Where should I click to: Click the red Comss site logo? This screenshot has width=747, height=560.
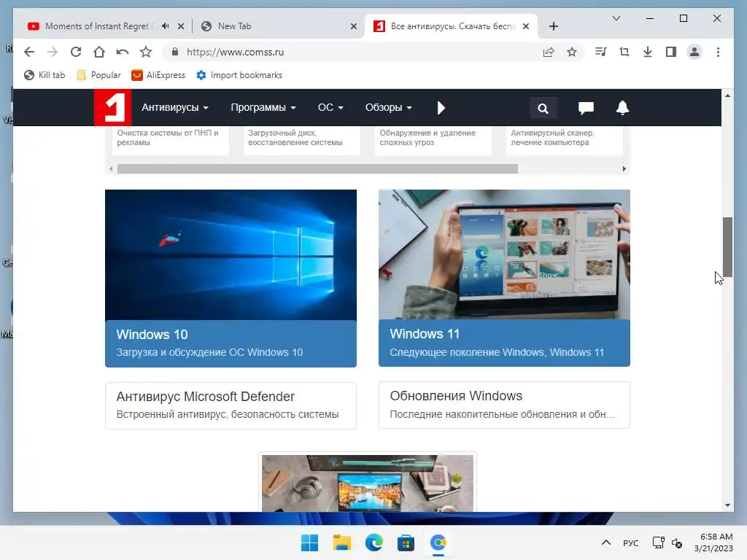pyautogui.click(x=112, y=107)
